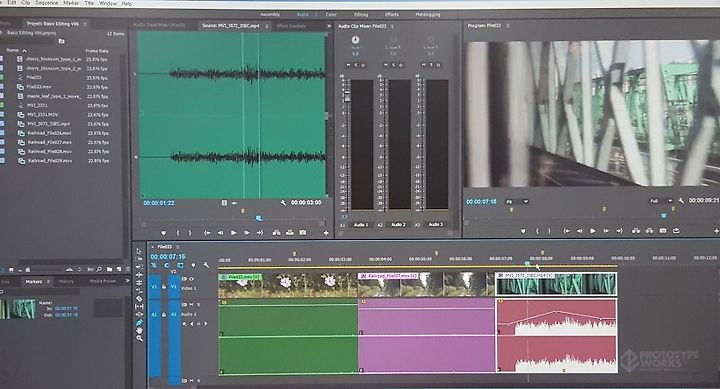Toggle Linked Selection in timeline header

click(x=180, y=265)
